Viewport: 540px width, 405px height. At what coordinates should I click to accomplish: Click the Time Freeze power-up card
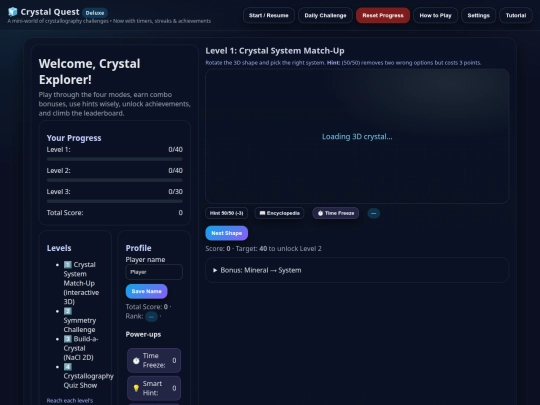coord(154,360)
